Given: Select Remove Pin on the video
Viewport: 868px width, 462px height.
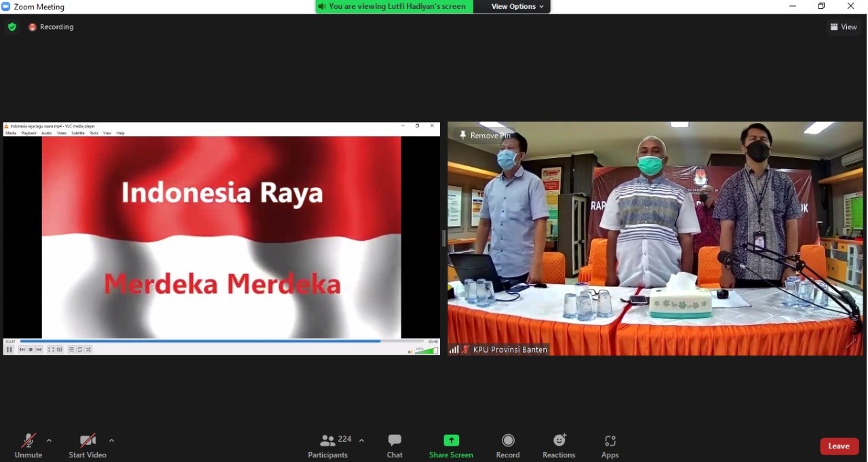Looking at the screenshot, I should 485,136.
